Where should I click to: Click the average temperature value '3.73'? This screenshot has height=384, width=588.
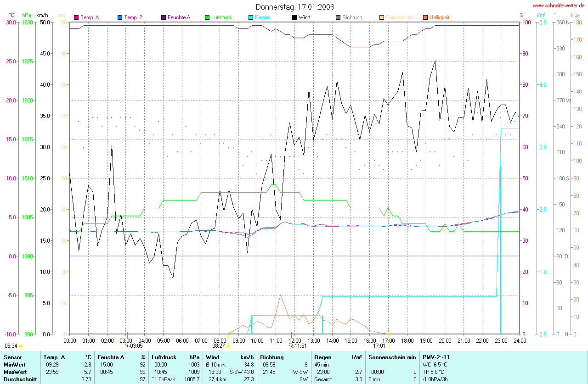86,380
